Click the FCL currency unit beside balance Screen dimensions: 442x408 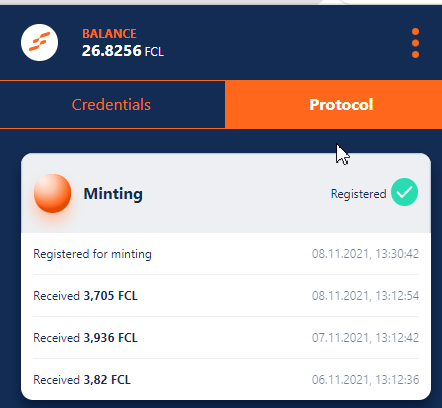[154, 52]
